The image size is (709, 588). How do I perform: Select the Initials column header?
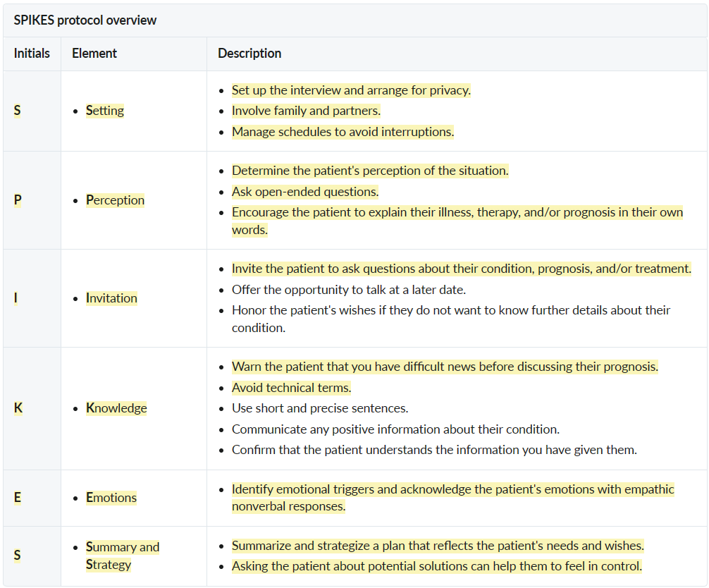pos(32,54)
